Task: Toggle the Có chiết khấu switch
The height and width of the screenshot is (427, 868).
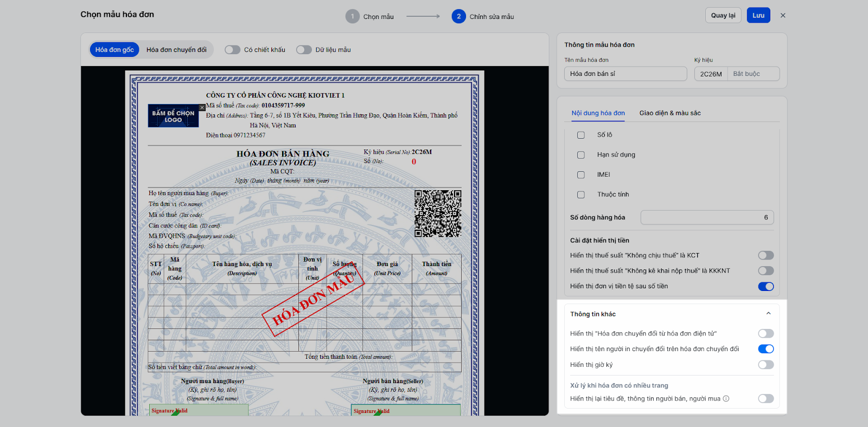Action: pyautogui.click(x=233, y=50)
